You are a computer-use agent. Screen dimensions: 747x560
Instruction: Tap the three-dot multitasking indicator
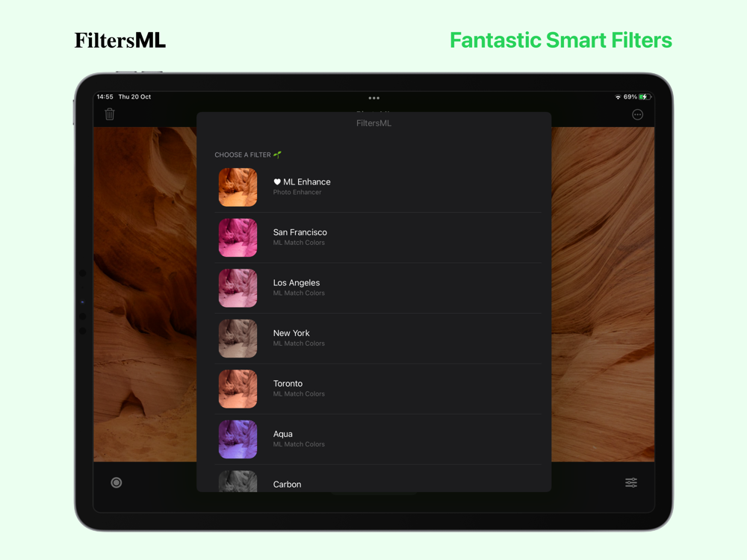(x=374, y=98)
